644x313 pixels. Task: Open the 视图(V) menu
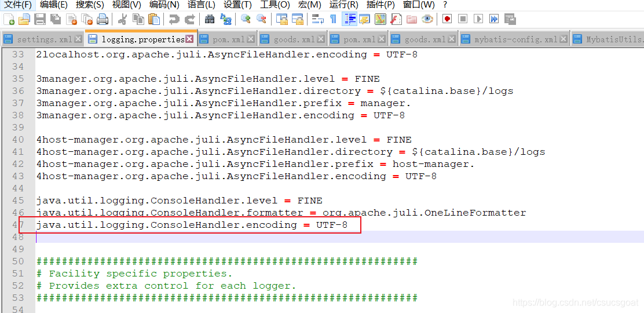pyautogui.click(x=126, y=5)
